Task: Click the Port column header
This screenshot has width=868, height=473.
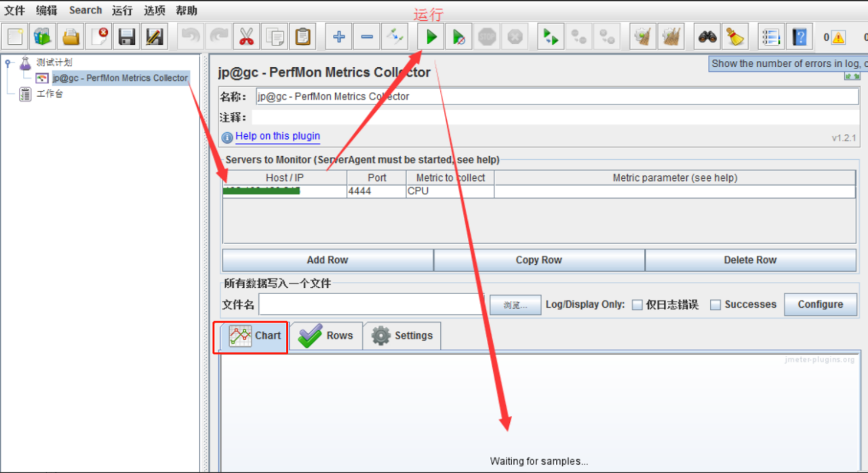Action: pyautogui.click(x=376, y=178)
